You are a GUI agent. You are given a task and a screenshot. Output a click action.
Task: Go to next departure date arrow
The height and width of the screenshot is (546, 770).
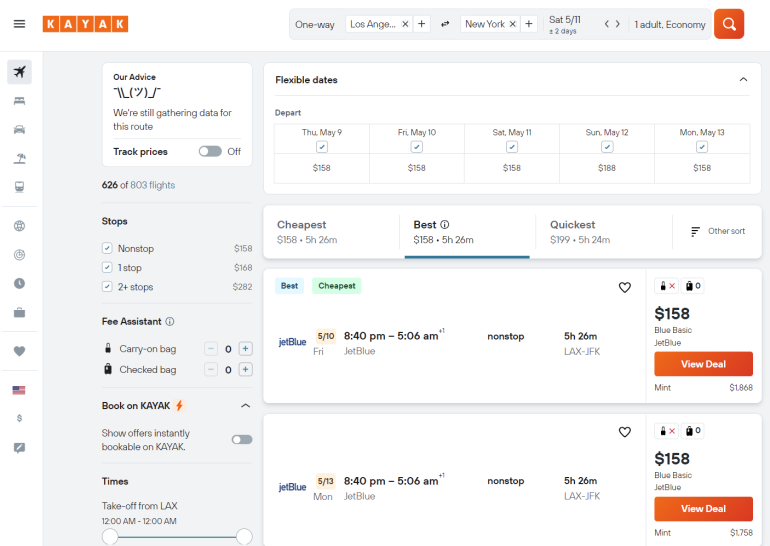point(618,24)
